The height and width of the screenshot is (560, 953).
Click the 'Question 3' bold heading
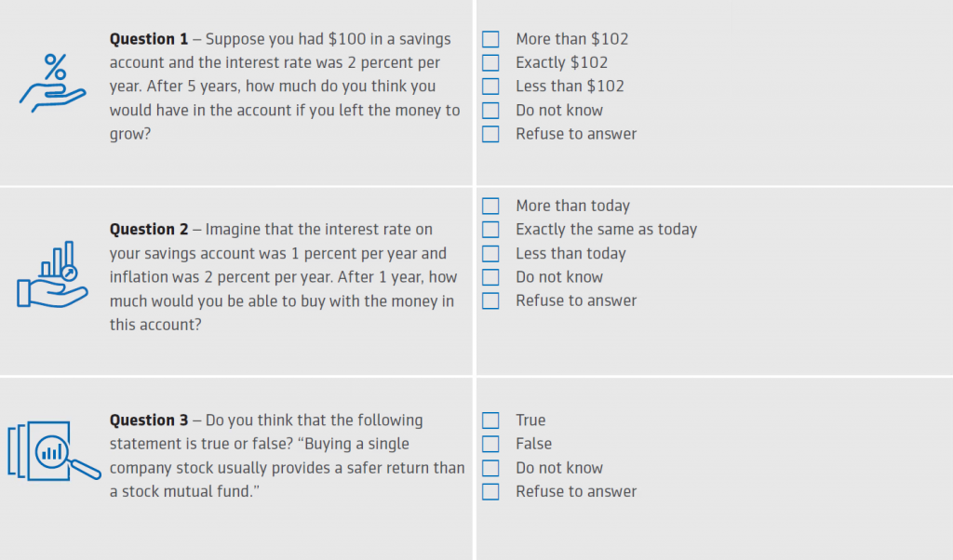pos(149,420)
